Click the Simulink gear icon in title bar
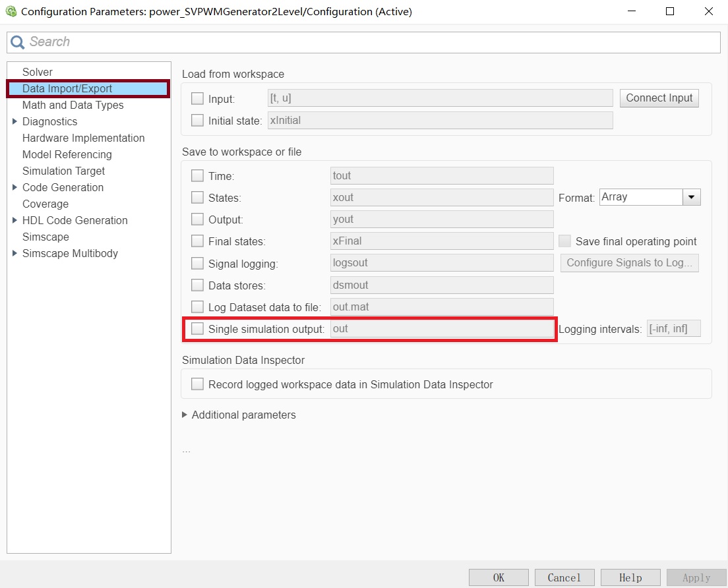The height and width of the screenshot is (588, 728). coord(11,11)
